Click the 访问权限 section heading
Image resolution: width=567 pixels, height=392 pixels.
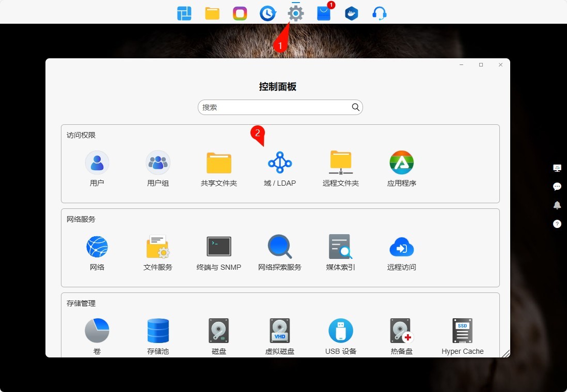[81, 135]
